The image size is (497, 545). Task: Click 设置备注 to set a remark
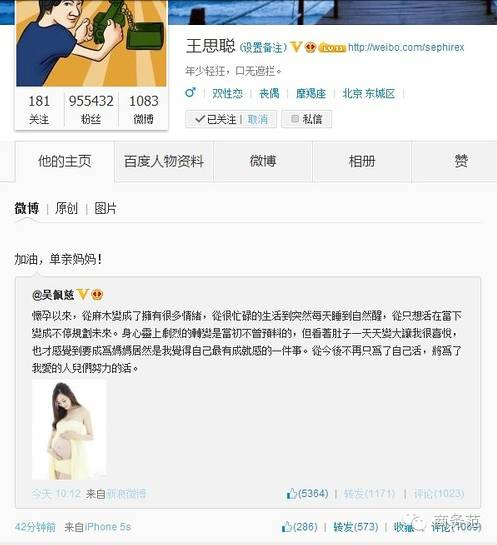(x=263, y=48)
